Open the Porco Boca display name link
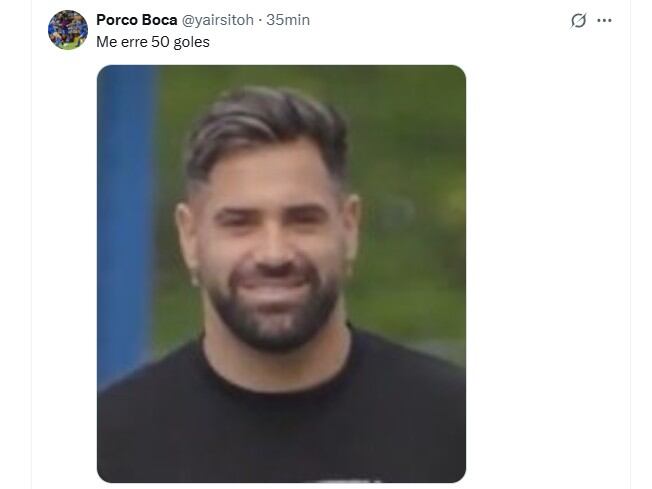 (137, 20)
